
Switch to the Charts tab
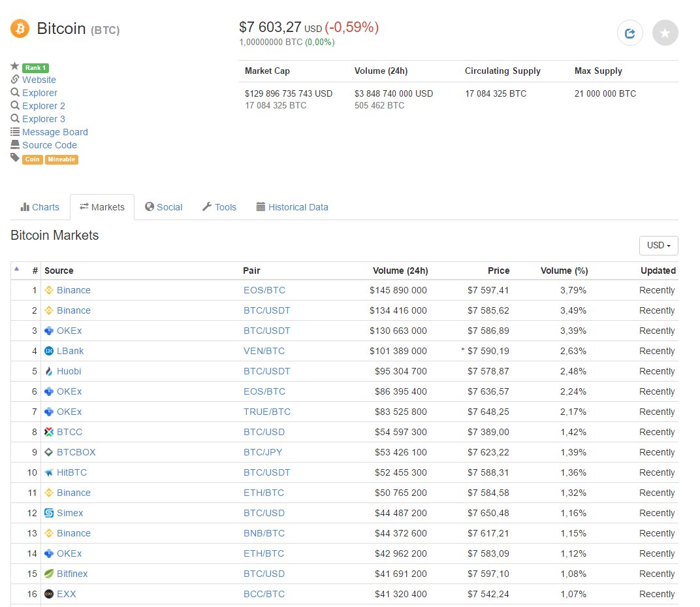pos(40,207)
